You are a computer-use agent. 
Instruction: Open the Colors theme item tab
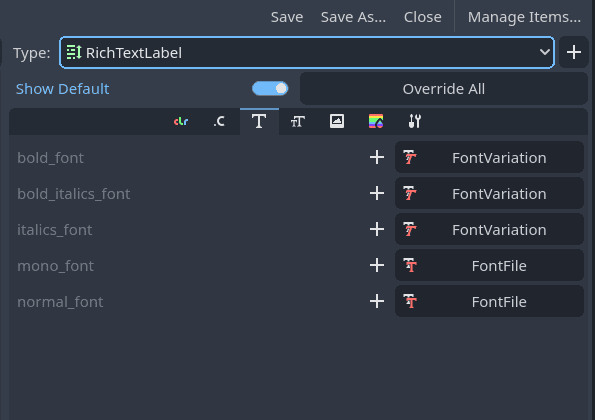181,121
